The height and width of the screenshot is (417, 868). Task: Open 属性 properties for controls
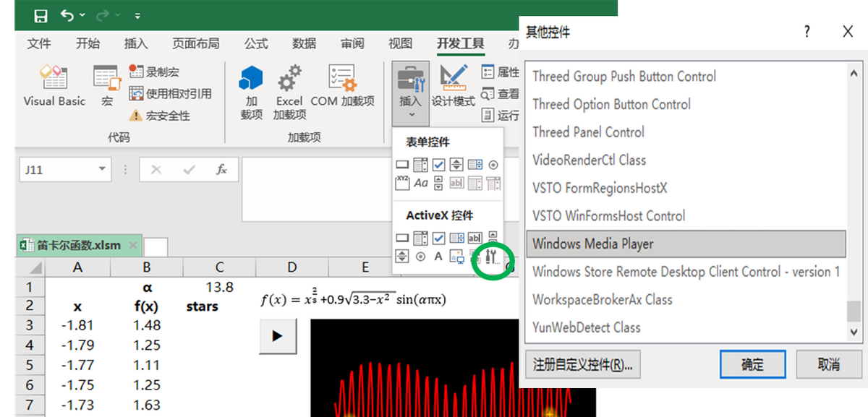pyautogui.click(x=501, y=72)
